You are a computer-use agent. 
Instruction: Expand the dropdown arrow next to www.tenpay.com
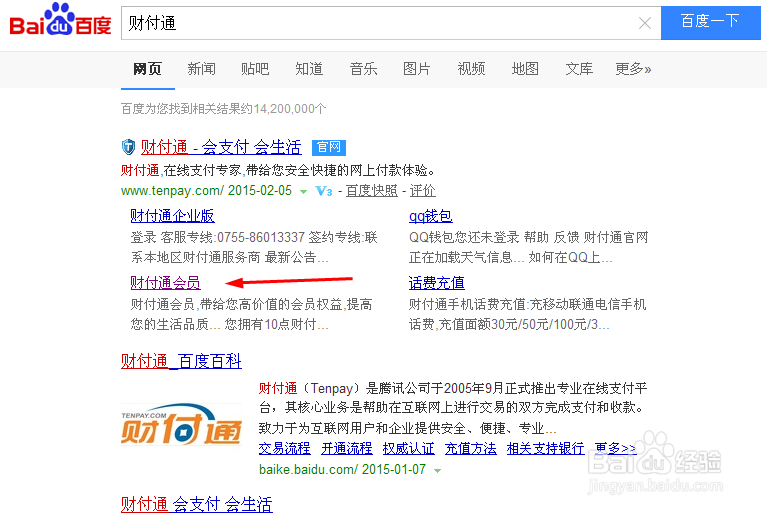point(303,191)
